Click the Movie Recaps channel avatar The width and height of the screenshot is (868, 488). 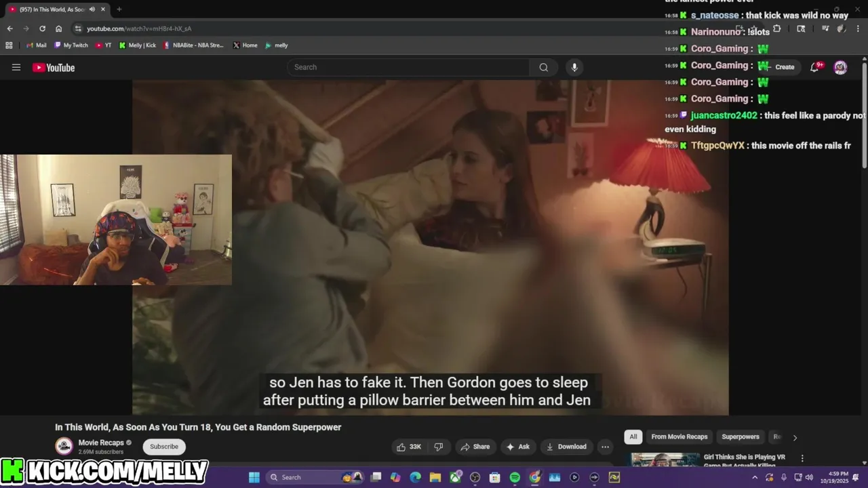point(64,446)
